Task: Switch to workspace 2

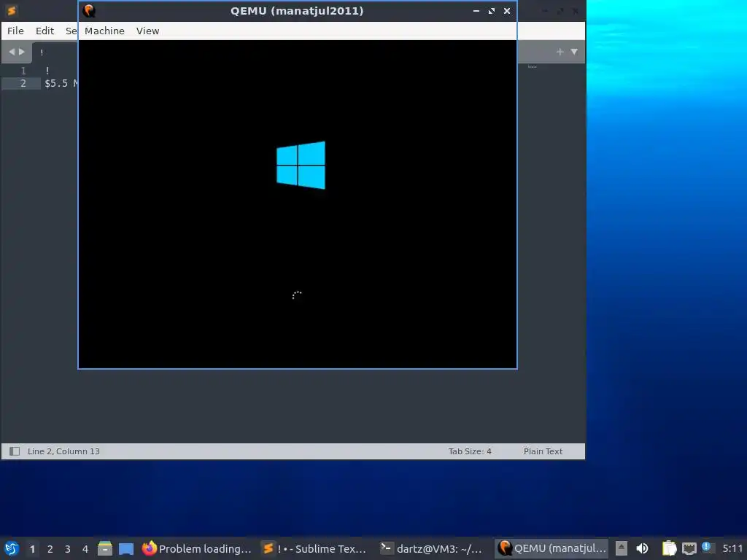Action: pos(50,549)
